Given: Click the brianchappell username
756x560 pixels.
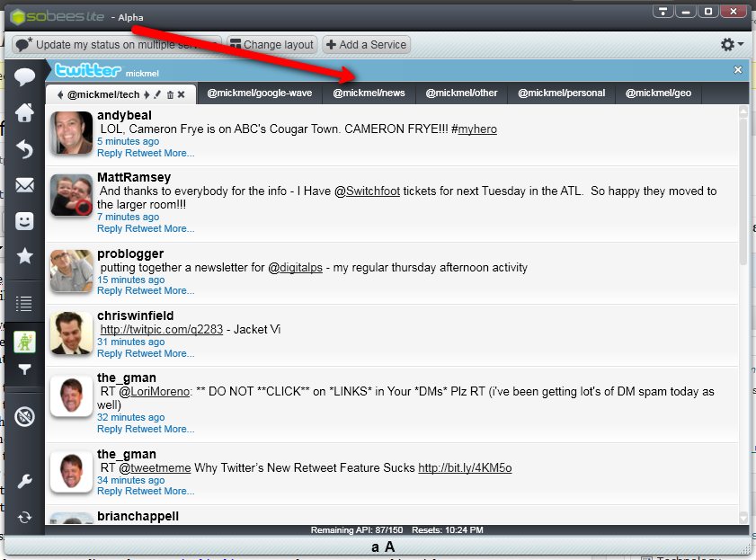Looking at the screenshot, I should coord(138,517).
